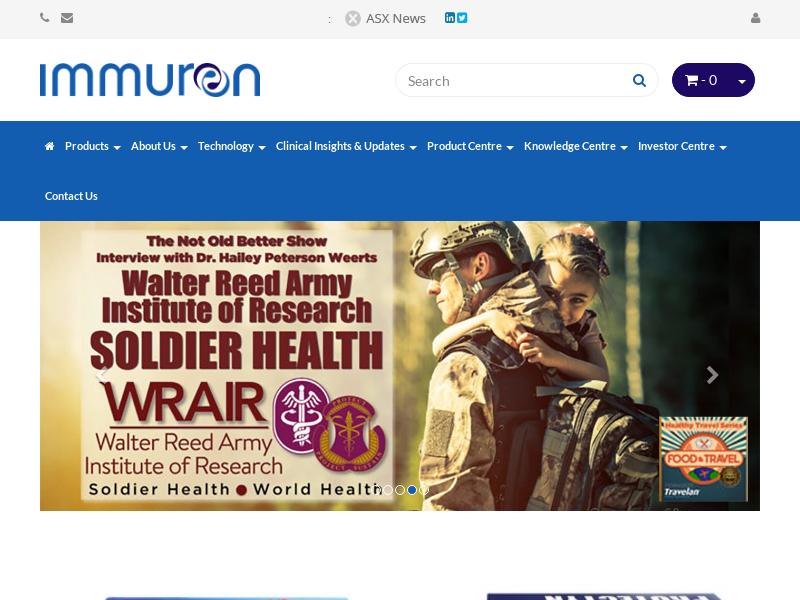Screen dimensions: 800x600
Task: Show next carousel slide arrow
Action: [712, 375]
